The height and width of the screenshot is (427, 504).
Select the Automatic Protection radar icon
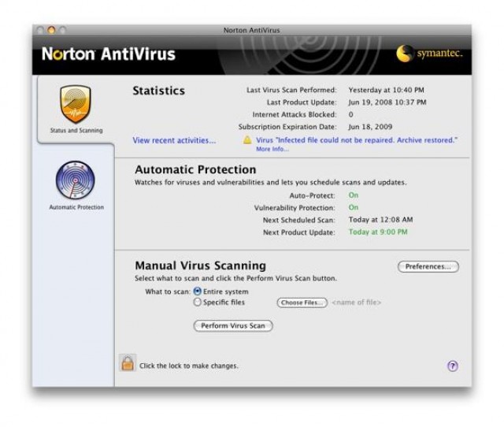point(76,180)
